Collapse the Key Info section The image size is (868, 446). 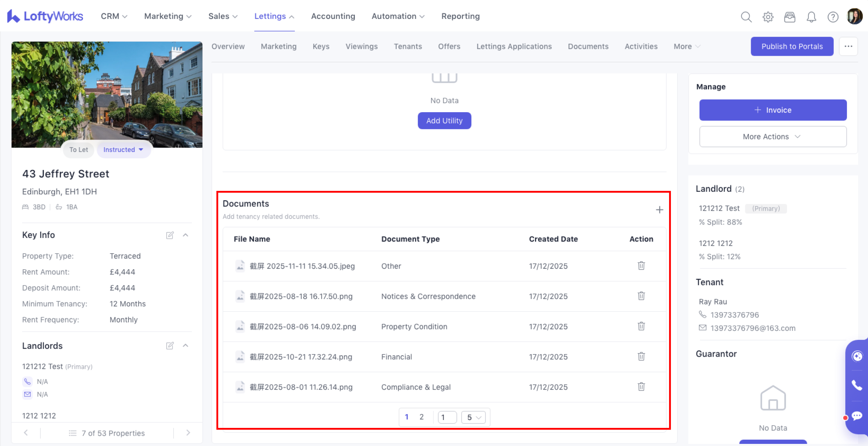(x=185, y=235)
